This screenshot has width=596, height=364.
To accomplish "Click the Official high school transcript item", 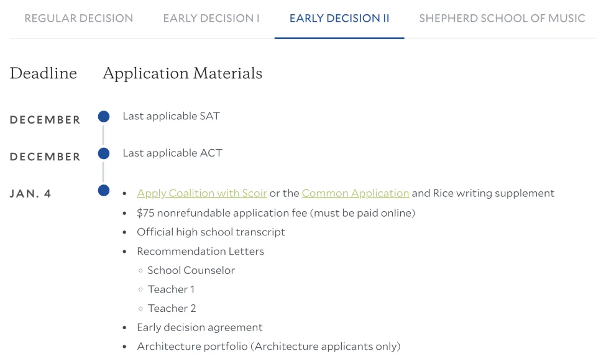I will pos(211,232).
